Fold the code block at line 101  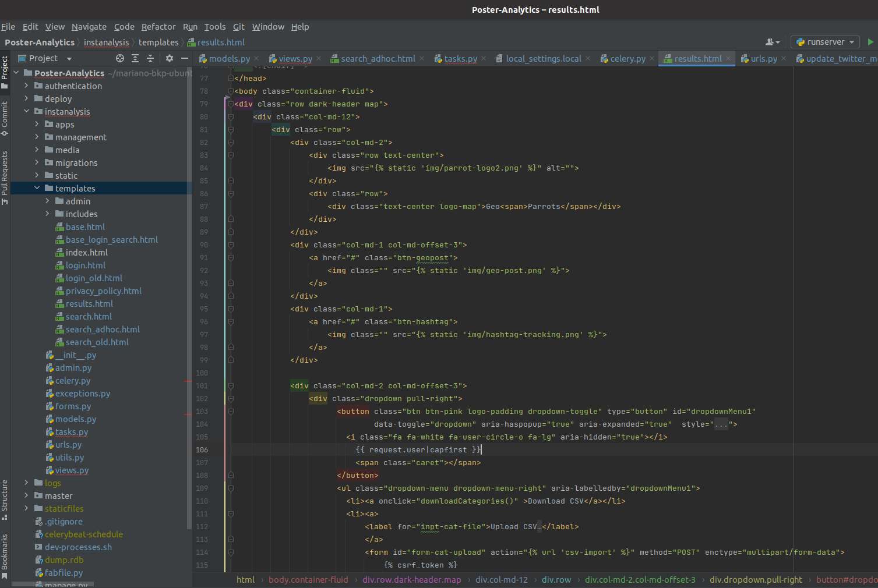click(x=231, y=386)
